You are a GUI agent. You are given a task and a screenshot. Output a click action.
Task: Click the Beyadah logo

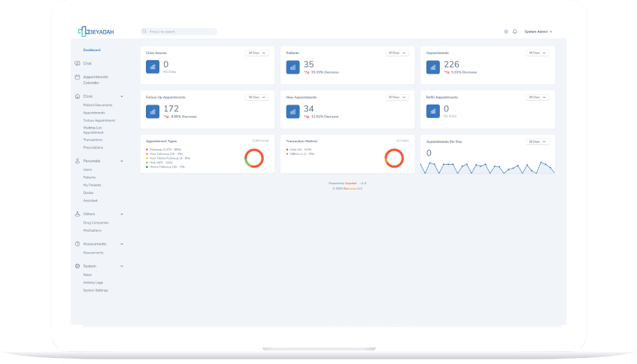point(96,31)
